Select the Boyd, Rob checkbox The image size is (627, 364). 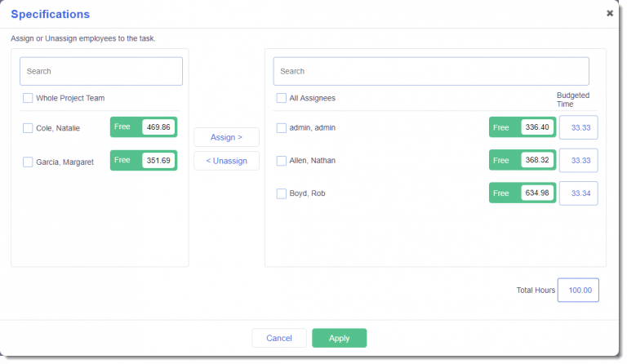pos(281,193)
